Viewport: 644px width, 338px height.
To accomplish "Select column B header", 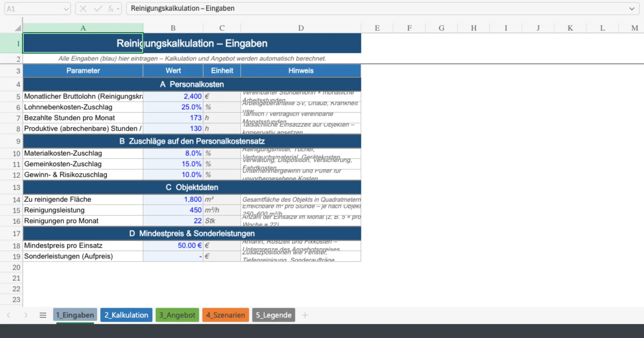I will (x=173, y=28).
